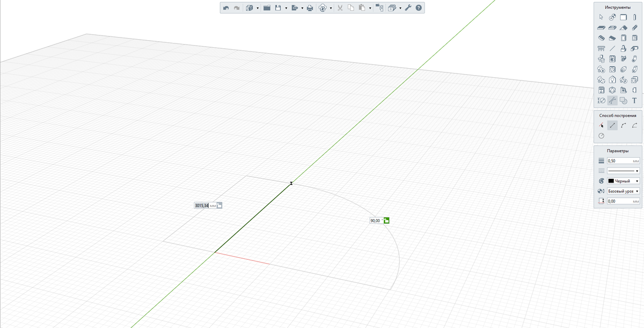The width and height of the screenshot is (644, 328).
Task: Select the Window tool
Action: (634, 38)
